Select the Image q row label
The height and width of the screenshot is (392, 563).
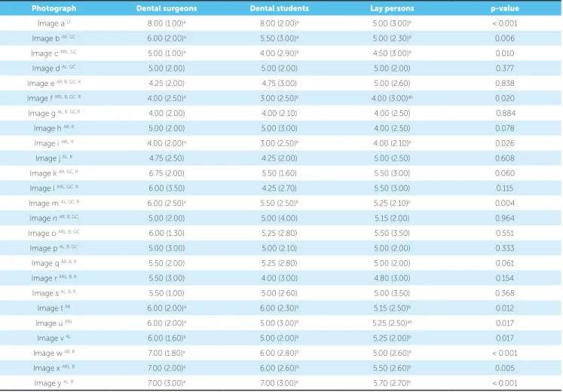pyautogui.click(x=54, y=263)
